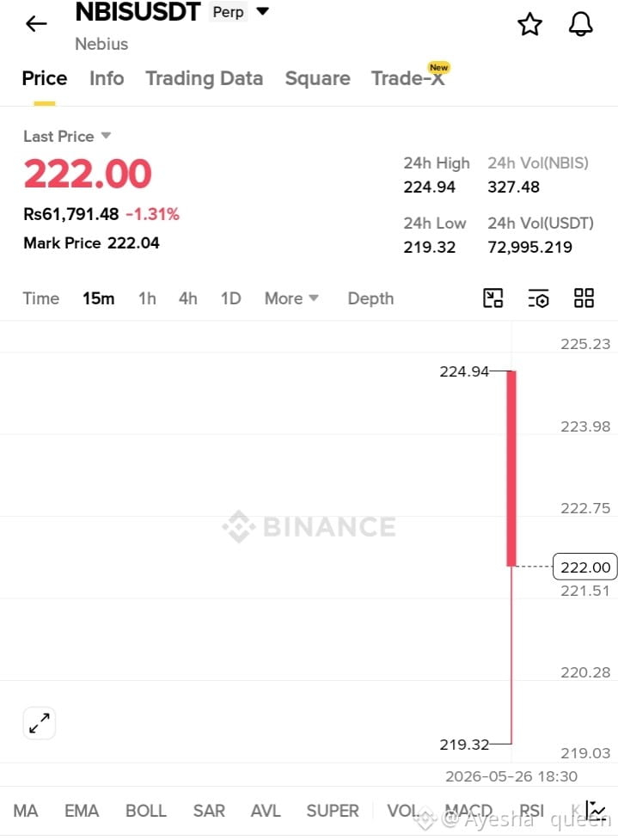
Task: Click the 222.00 current price marker on axis
Action: [584, 567]
